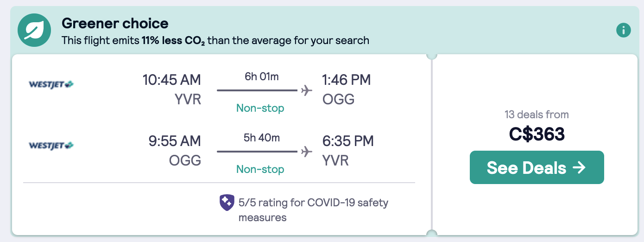Click the 10:45 AM departure time
Image resolution: width=644 pixels, height=242 pixels.
tap(171, 80)
